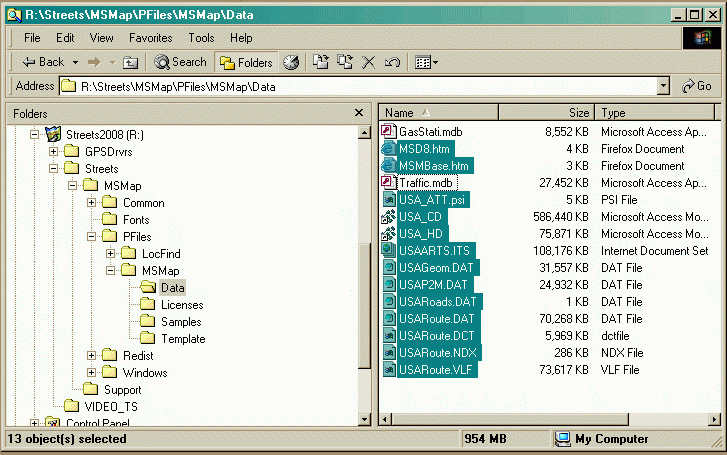Screen dimensions: 727x455
Task: Open the Edit menu
Action: pyautogui.click(x=65, y=38)
